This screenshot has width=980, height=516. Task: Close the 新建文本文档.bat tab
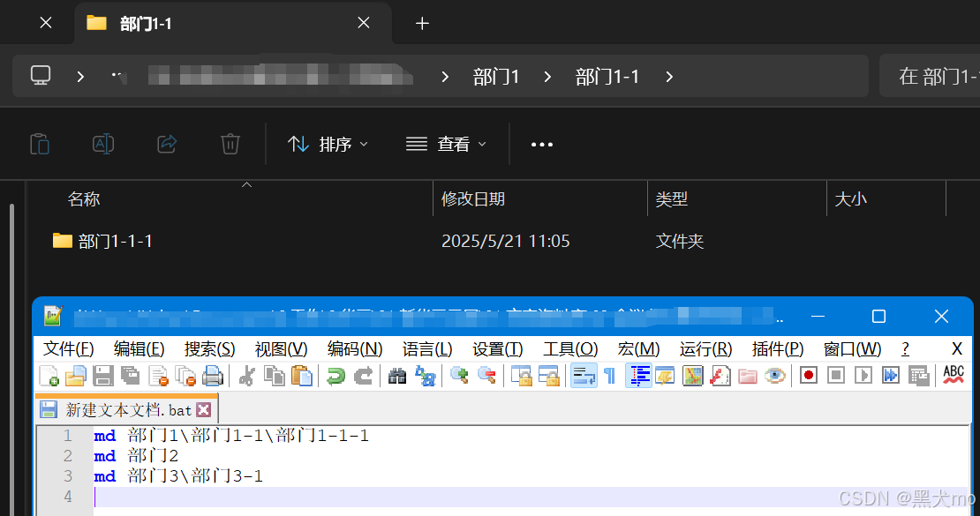click(203, 410)
